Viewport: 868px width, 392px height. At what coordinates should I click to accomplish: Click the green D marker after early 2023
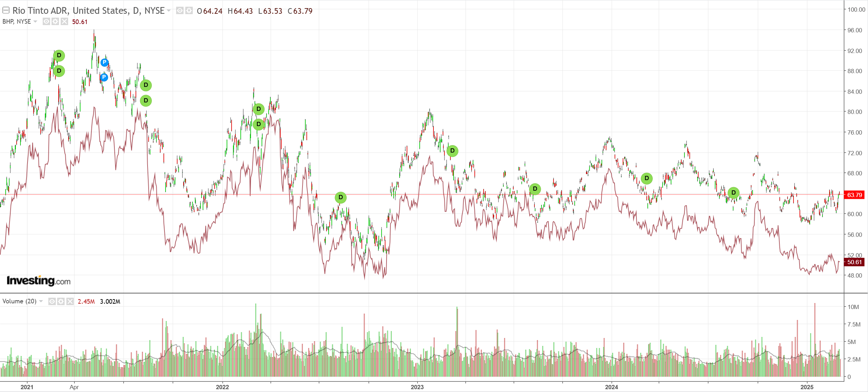(452, 151)
